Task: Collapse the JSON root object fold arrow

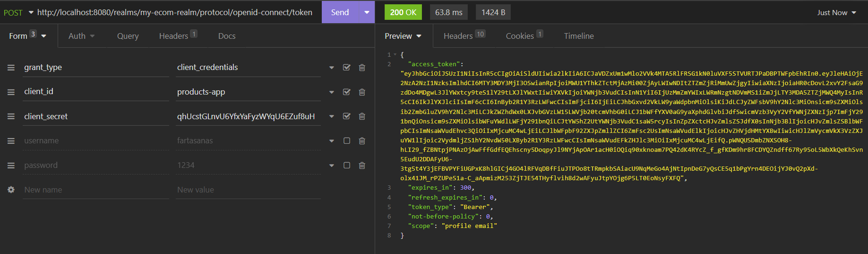Action: click(395, 55)
